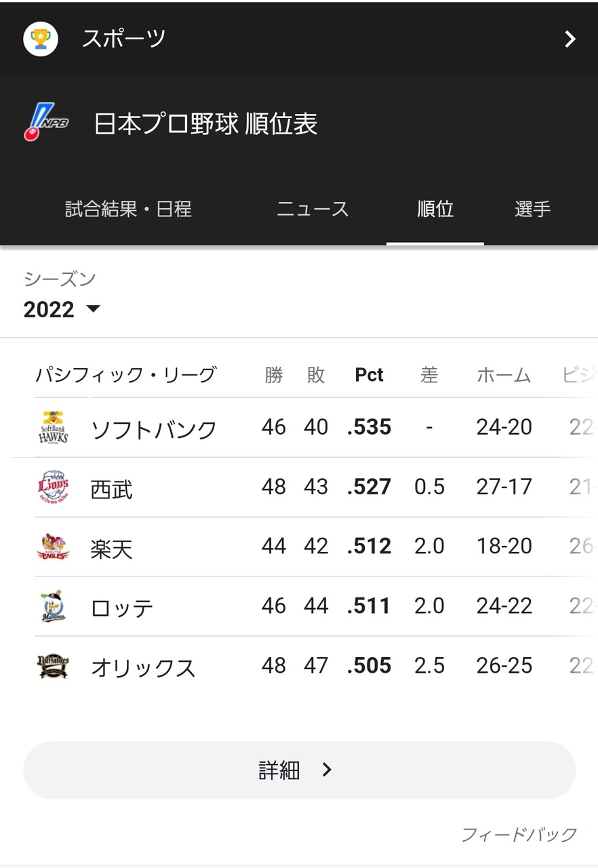Switch to the 試合結果・日程 tab
Image resolution: width=598 pixels, height=868 pixels.
[128, 209]
